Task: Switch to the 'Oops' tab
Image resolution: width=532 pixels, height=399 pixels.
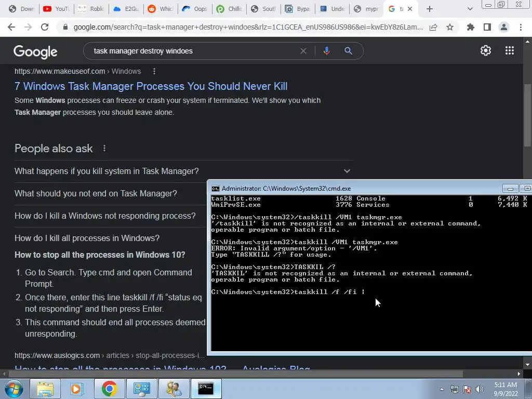Action: (195, 9)
